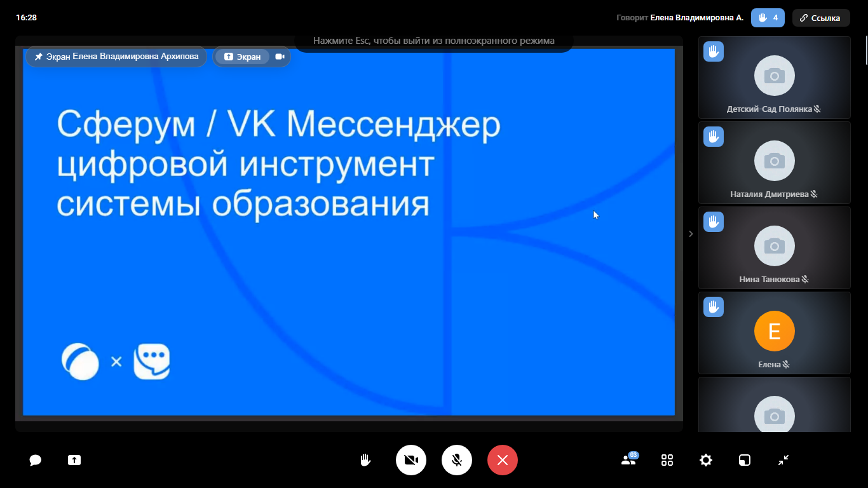Change the layout with speaker-view icon
868x488 pixels.
pos(745,460)
